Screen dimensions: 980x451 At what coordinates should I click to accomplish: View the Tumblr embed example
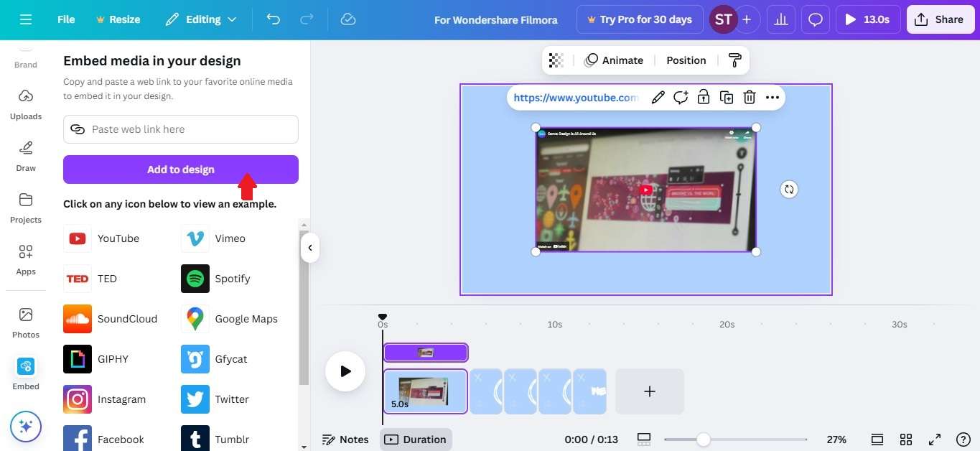215,440
